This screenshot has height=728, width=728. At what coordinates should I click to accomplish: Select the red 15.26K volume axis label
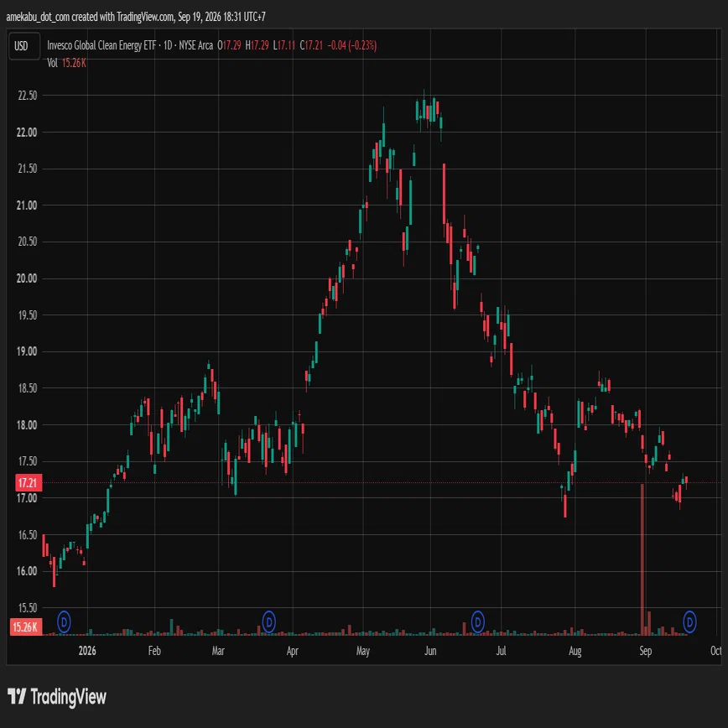pyautogui.click(x=26, y=627)
